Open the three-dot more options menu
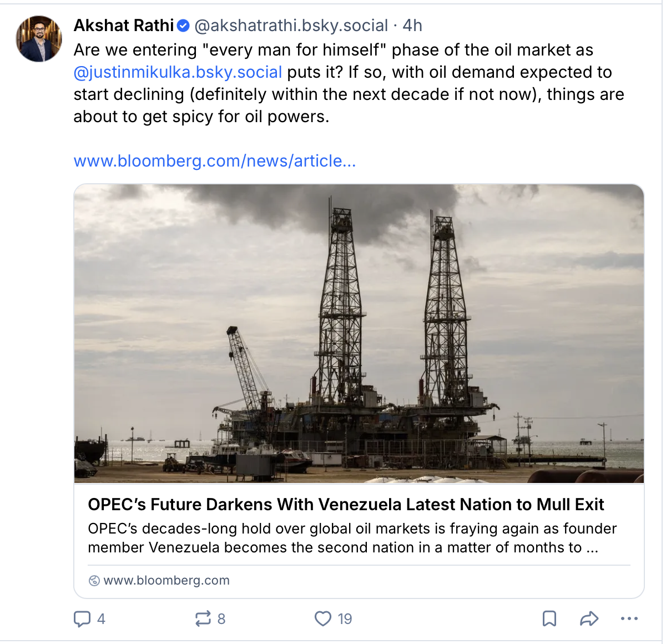666x644 pixels. (629, 618)
